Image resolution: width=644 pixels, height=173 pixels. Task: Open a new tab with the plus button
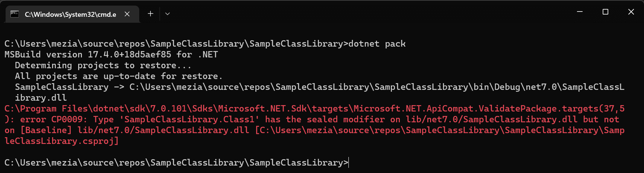pyautogui.click(x=150, y=14)
